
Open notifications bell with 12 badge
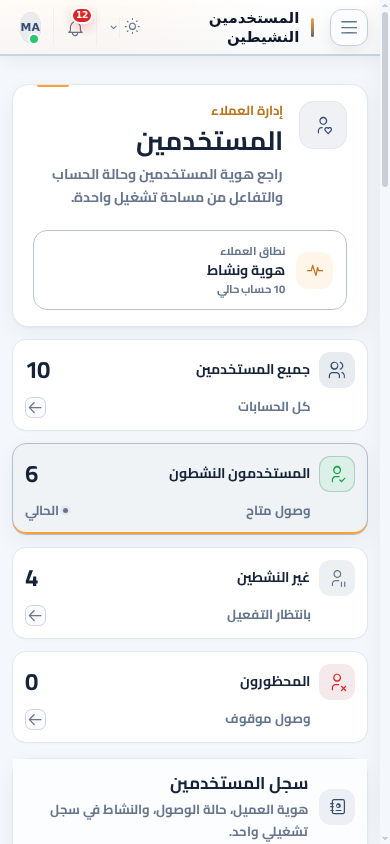(x=76, y=27)
